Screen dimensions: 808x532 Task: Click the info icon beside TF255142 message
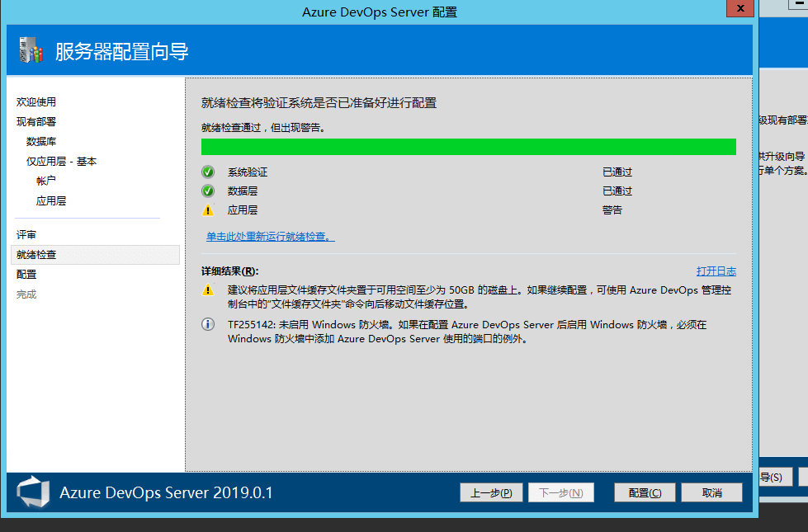tap(208, 325)
